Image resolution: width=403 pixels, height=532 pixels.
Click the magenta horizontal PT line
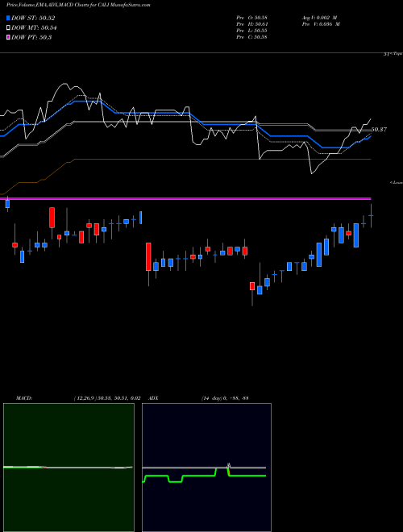click(x=185, y=198)
